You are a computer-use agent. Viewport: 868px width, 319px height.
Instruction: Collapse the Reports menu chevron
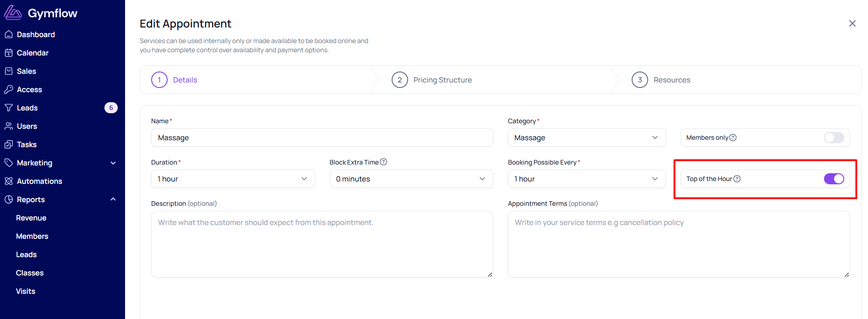coord(113,199)
